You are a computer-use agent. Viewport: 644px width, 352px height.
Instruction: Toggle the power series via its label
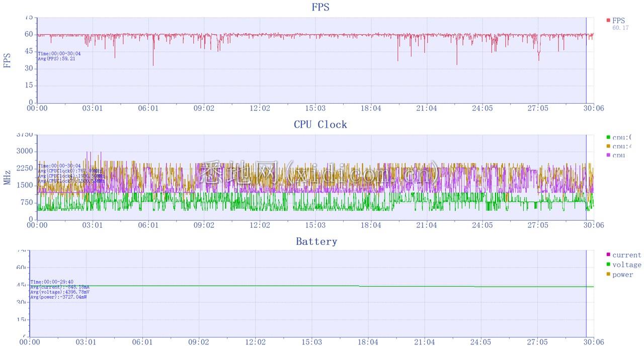622,275
